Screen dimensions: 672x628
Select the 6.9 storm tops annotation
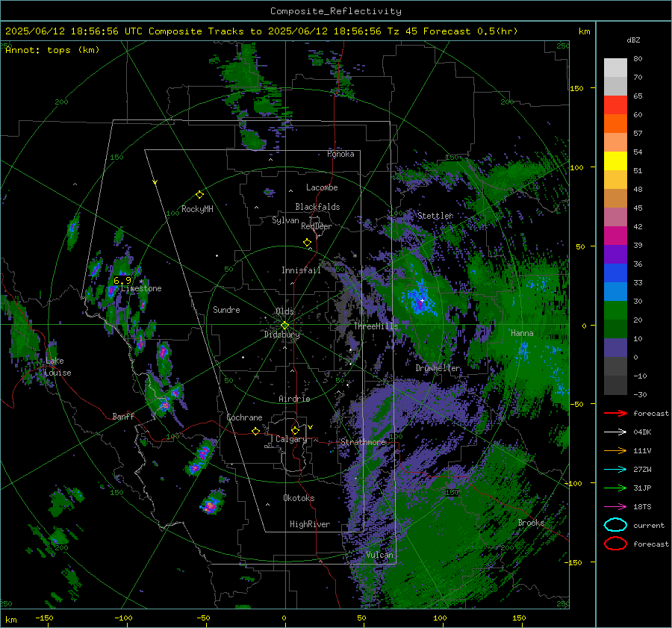(x=122, y=280)
